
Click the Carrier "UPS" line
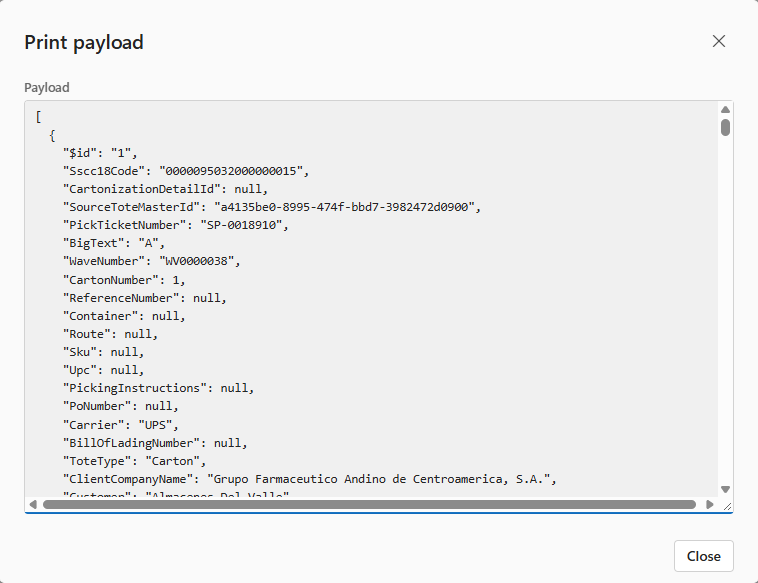coord(120,425)
